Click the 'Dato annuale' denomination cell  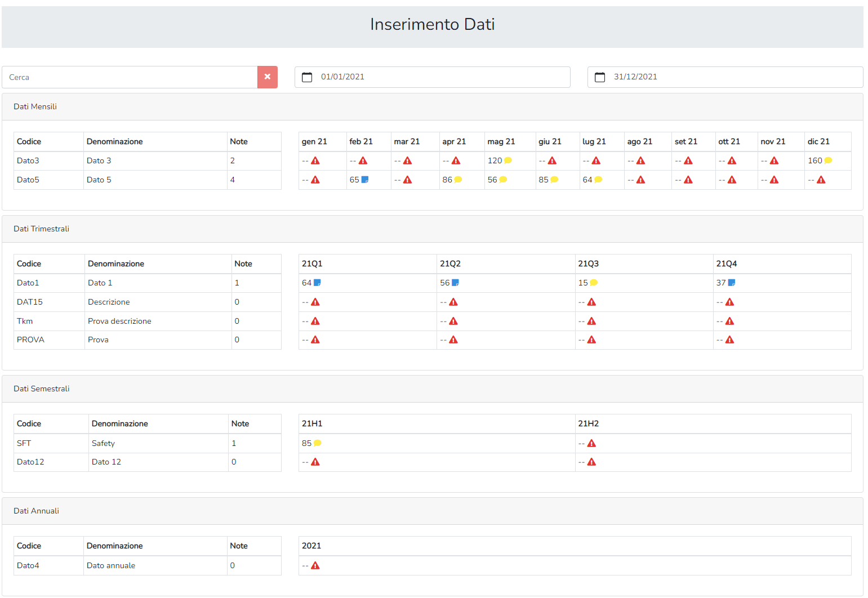[x=155, y=566]
